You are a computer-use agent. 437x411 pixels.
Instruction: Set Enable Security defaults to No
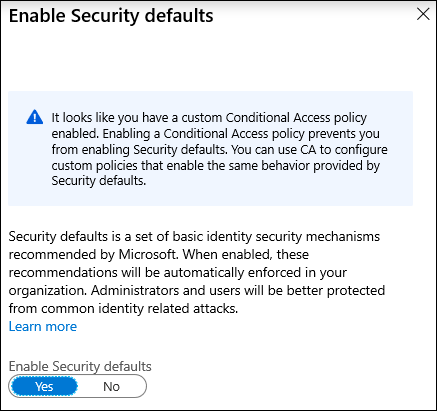tap(111, 387)
